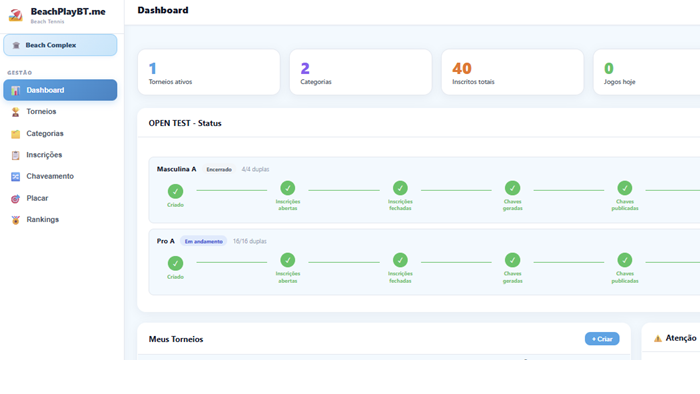Open Placar from the sidebar
This screenshot has width=700, height=394.
(60, 198)
